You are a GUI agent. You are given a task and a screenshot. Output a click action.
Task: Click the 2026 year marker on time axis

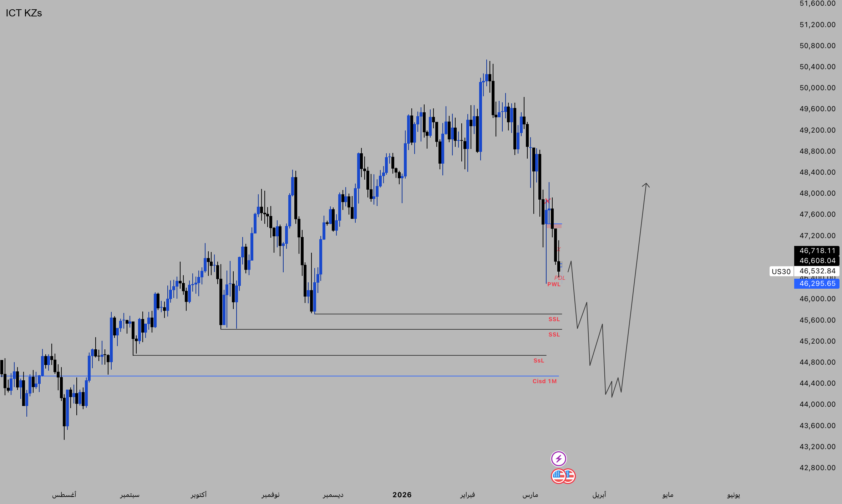tap(402, 495)
